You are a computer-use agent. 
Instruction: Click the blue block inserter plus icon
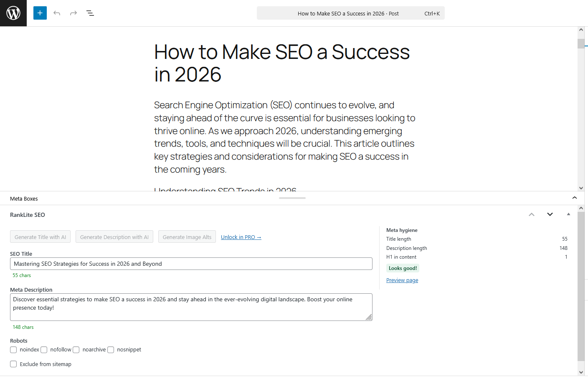[40, 13]
